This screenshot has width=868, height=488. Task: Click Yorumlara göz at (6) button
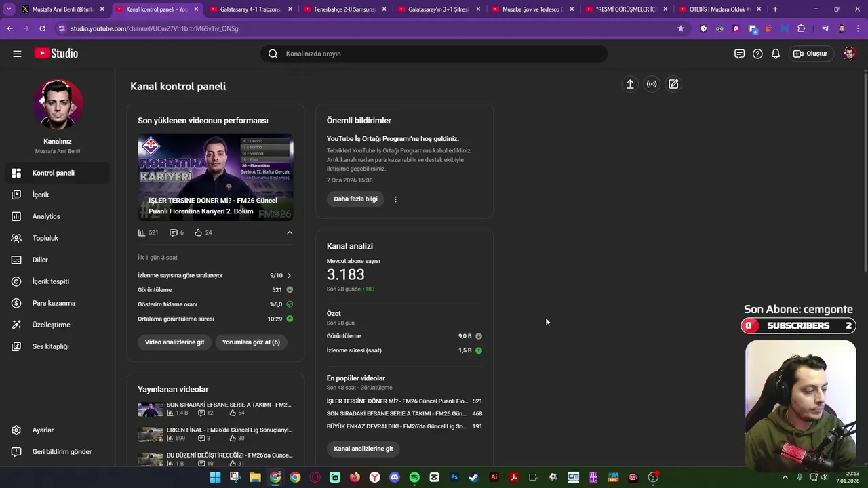(251, 342)
